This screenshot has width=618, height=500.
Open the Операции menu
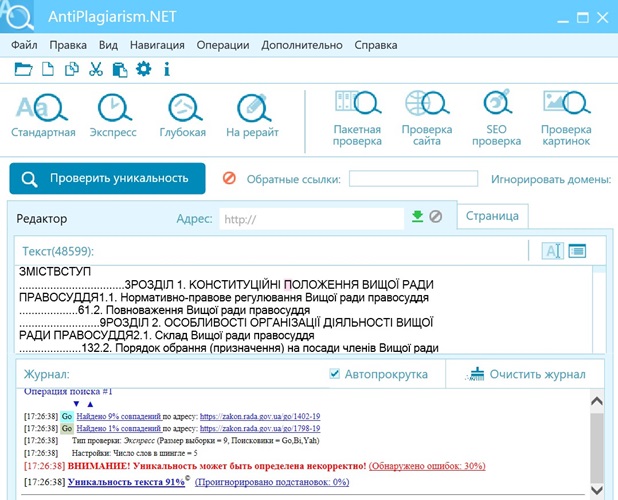click(x=223, y=45)
